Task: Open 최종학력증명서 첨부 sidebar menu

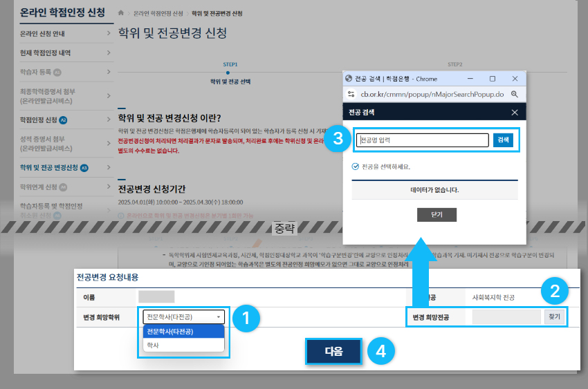Action: pyautogui.click(x=66, y=96)
